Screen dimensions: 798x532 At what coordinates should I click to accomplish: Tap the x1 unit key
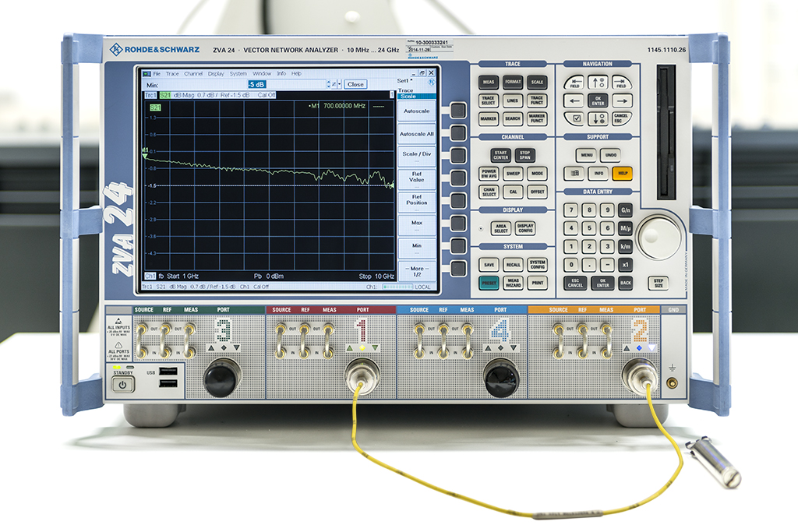coord(626,265)
